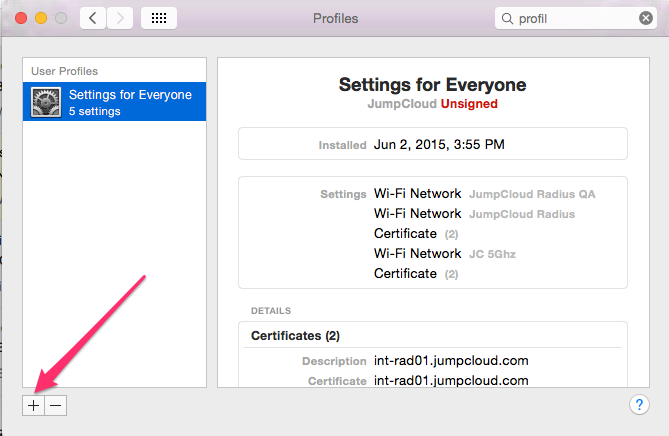The height and width of the screenshot is (436, 669).
Task: Go back with the left chevron button
Action: click(x=93, y=18)
